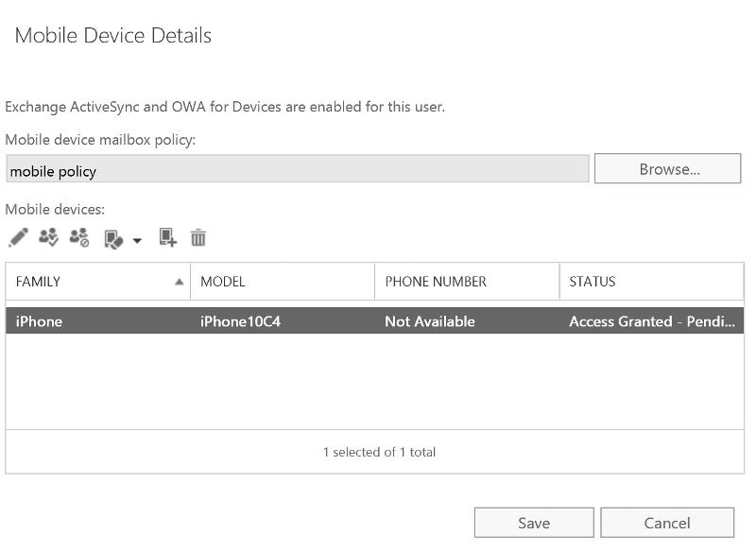Click the wipe device data icon

(x=113, y=239)
